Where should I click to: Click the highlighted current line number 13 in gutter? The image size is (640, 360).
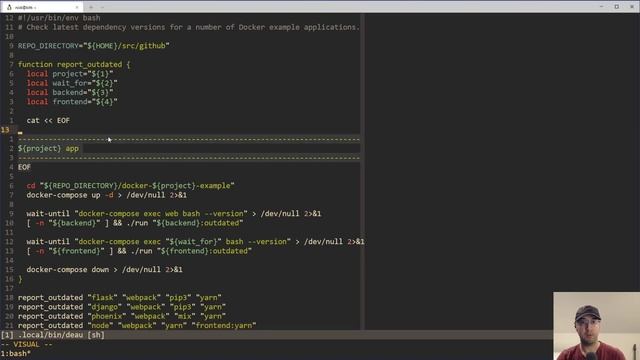point(5,130)
